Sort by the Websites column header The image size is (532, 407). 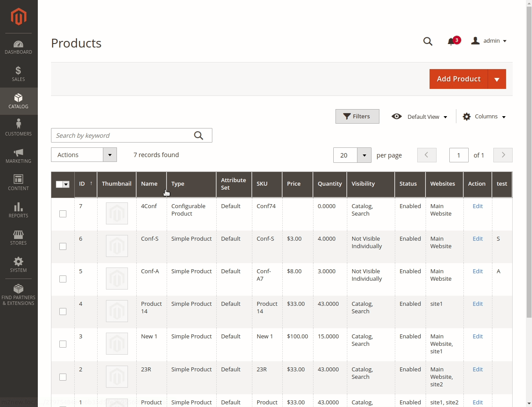445,184
